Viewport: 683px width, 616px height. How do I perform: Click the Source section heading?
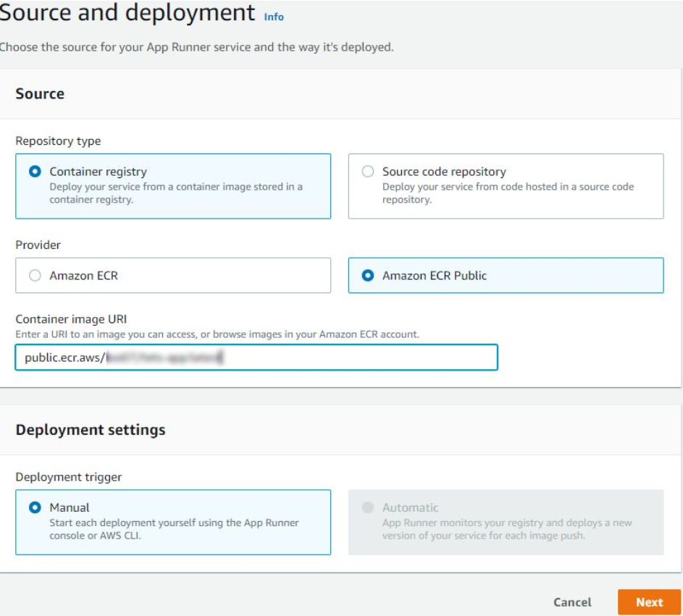40,93
